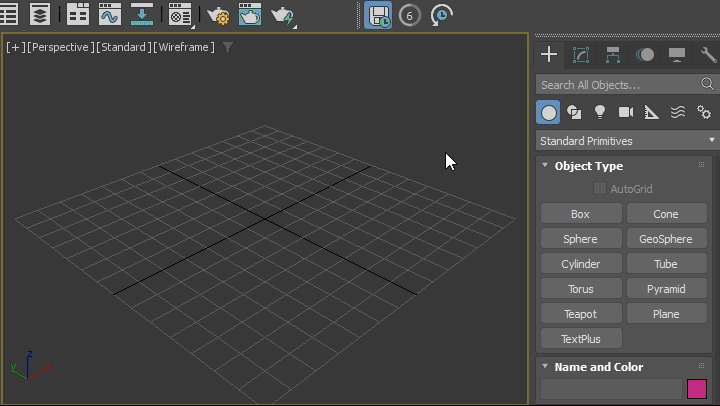Open the Standard Primitives dropdown
The width and height of the screenshot is (720, 406).
627,141
